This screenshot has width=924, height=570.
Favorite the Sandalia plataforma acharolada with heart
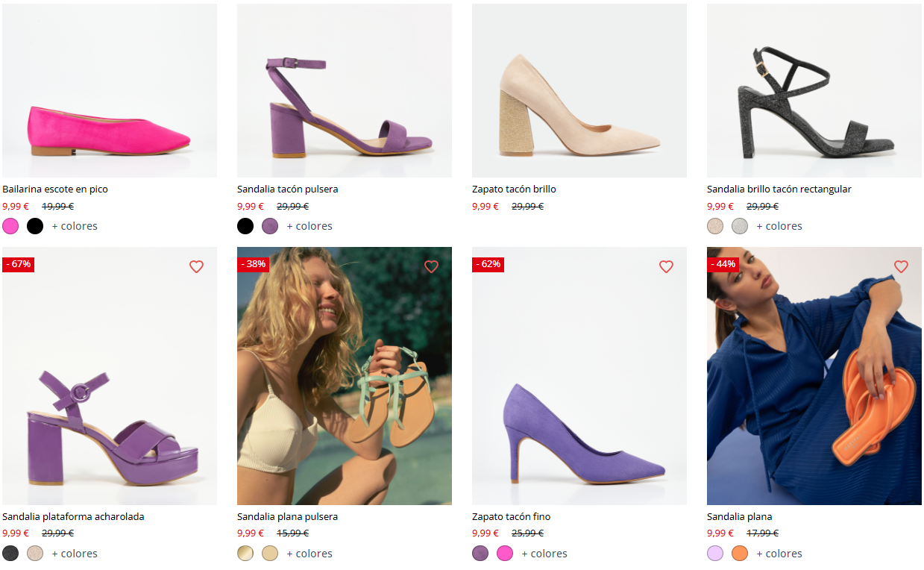coord(196,266)
